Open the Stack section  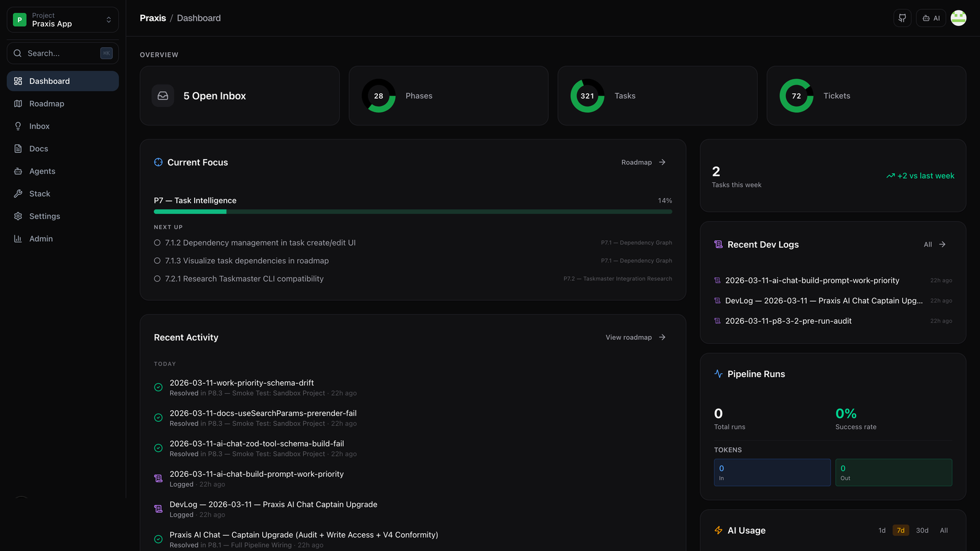pyautogui.click(x=39, y=193)
